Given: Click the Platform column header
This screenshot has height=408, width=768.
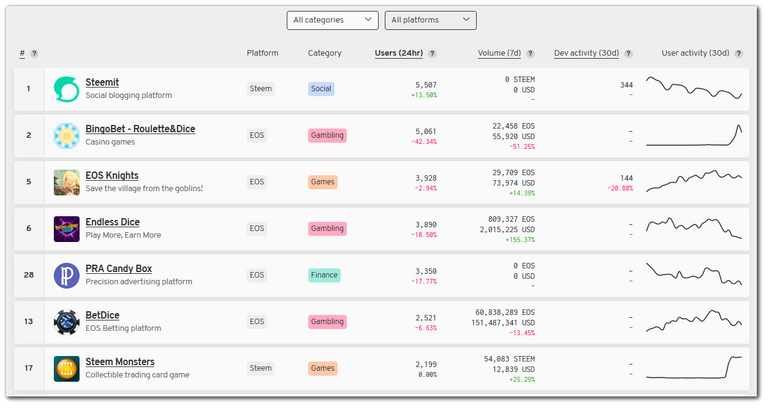Looking at the screenshot, I should [262, 53].
